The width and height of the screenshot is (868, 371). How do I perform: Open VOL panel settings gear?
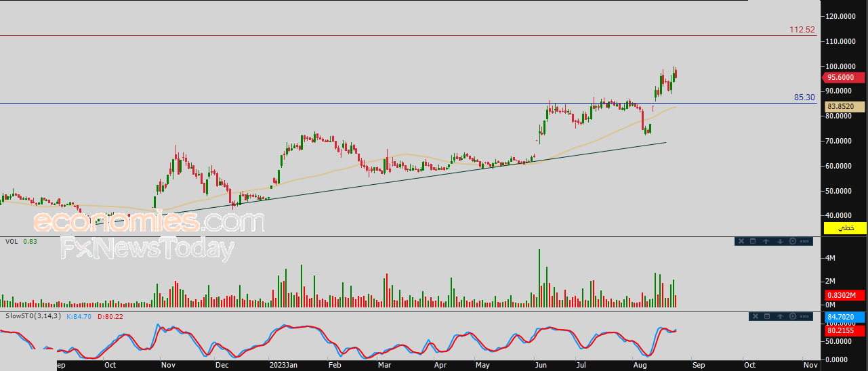click(792, 241)
